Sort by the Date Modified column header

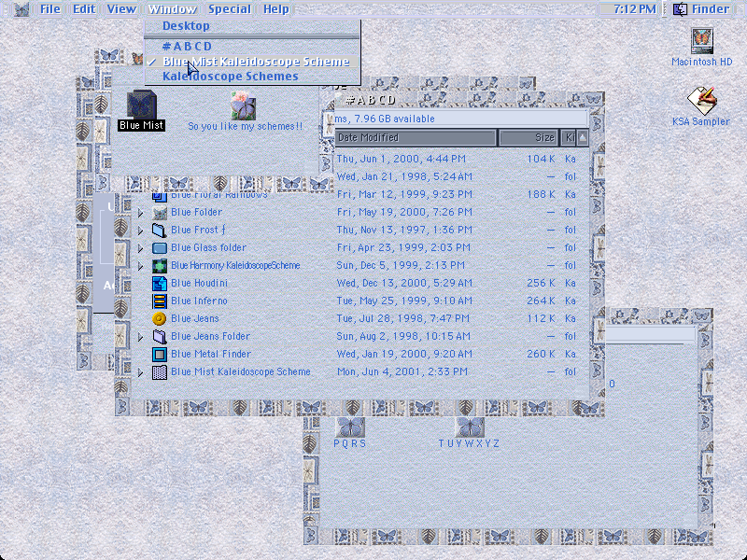[x=416, y=137]
